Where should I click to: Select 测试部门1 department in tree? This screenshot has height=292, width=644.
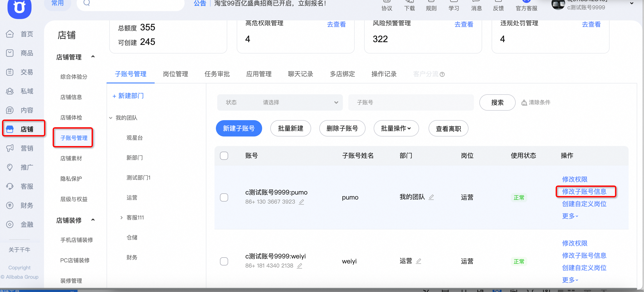pyautogui.click(x=138, y=178)
